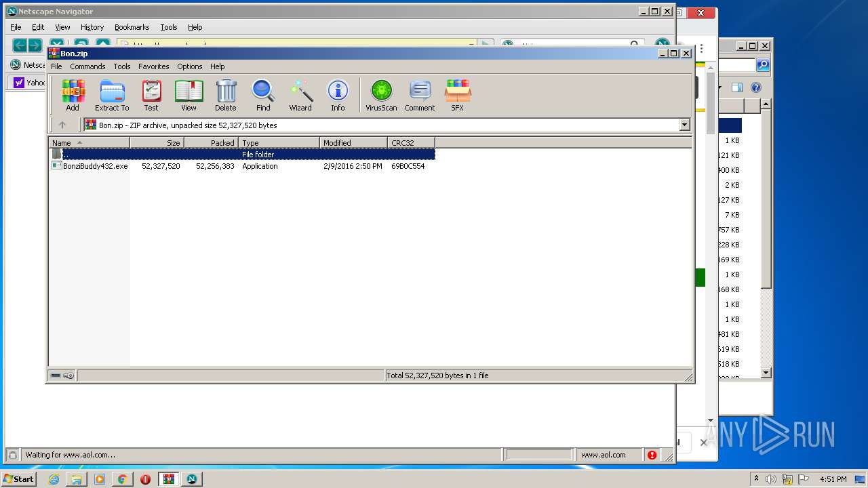This screenshot has height=488, width=868.
Task: Open Netscape Bookmarks menu
Action: pyautogui.click(x=132, y=27)
